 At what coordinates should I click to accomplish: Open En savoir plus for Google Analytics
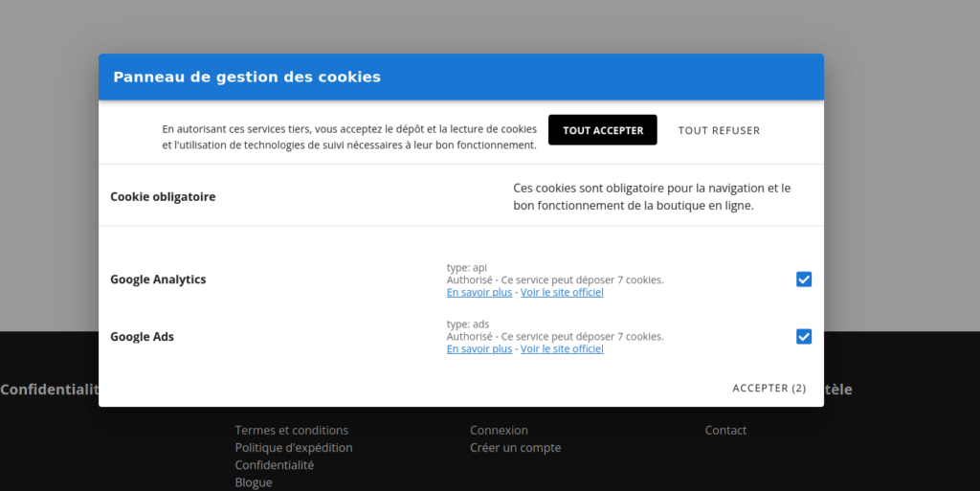[479, 292]
